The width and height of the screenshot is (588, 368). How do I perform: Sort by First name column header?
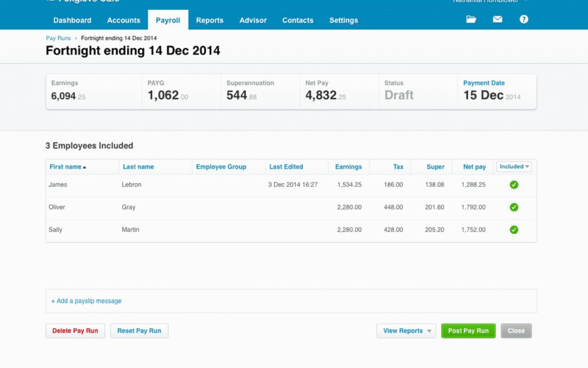point(65,167)
